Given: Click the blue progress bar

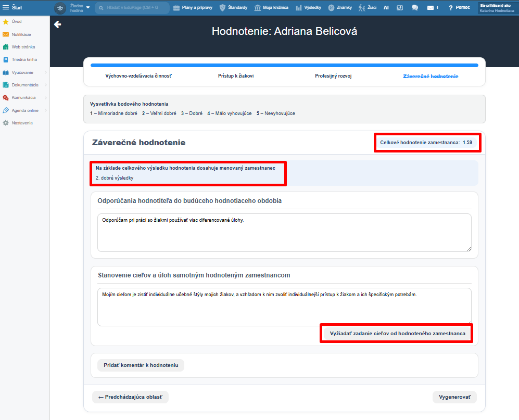Looking at the screenshot, I should point(284,66).
